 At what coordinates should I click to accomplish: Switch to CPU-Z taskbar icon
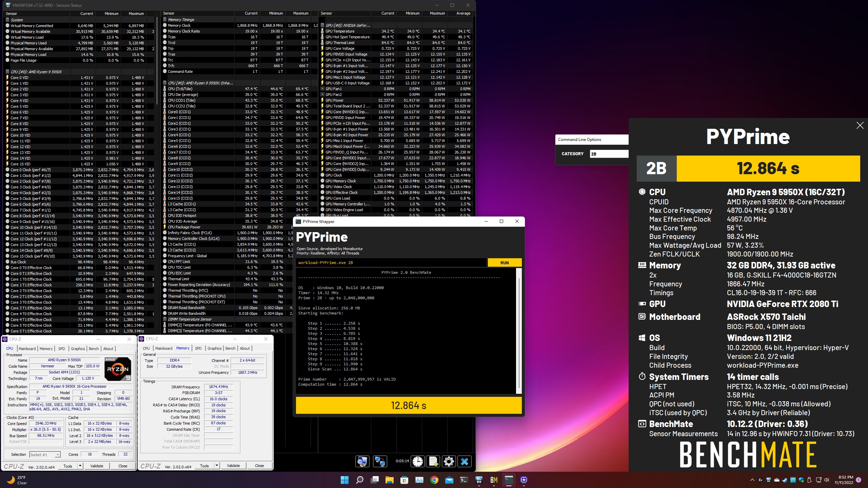pyautogui.click(x=524, y=480)
